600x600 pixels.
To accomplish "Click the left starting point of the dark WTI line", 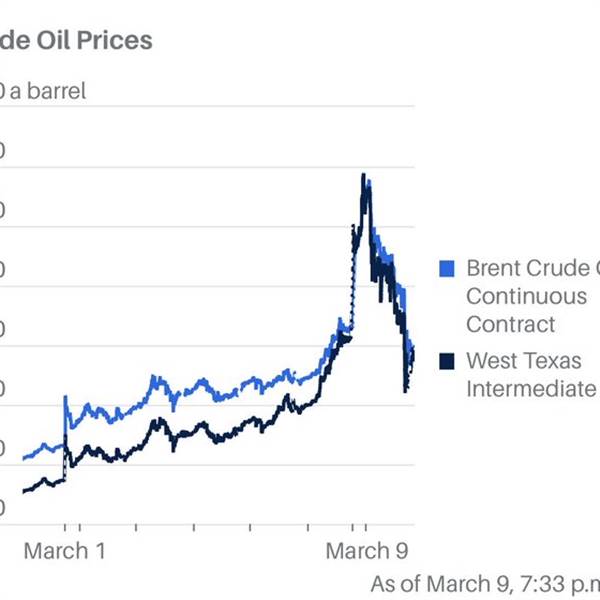I will tap(24, 490).
